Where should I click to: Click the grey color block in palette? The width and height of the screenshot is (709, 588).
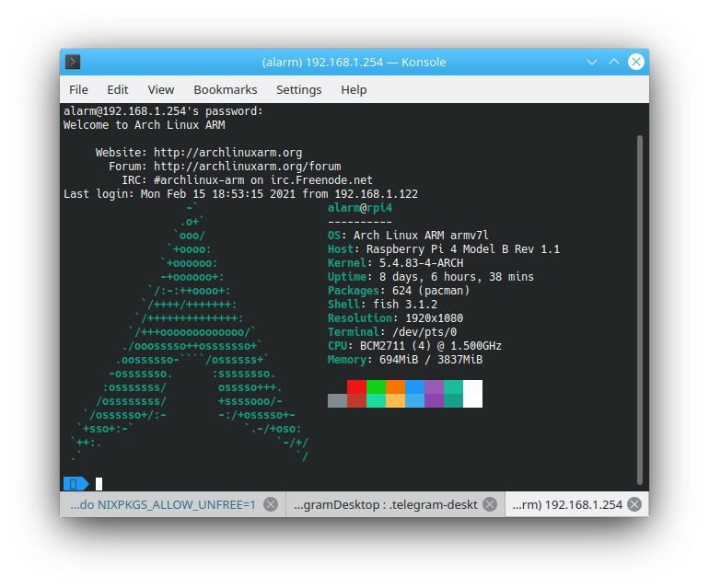pos(337,400)
